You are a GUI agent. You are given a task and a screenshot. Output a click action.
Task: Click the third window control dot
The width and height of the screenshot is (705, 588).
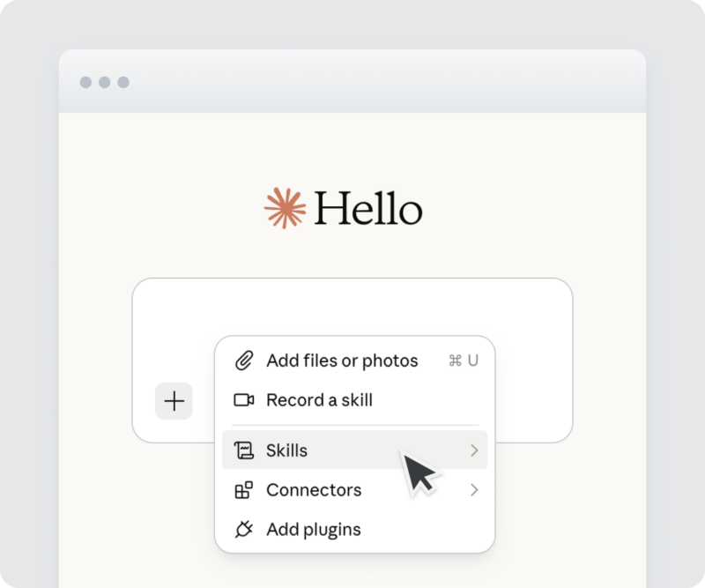[123, 82]
